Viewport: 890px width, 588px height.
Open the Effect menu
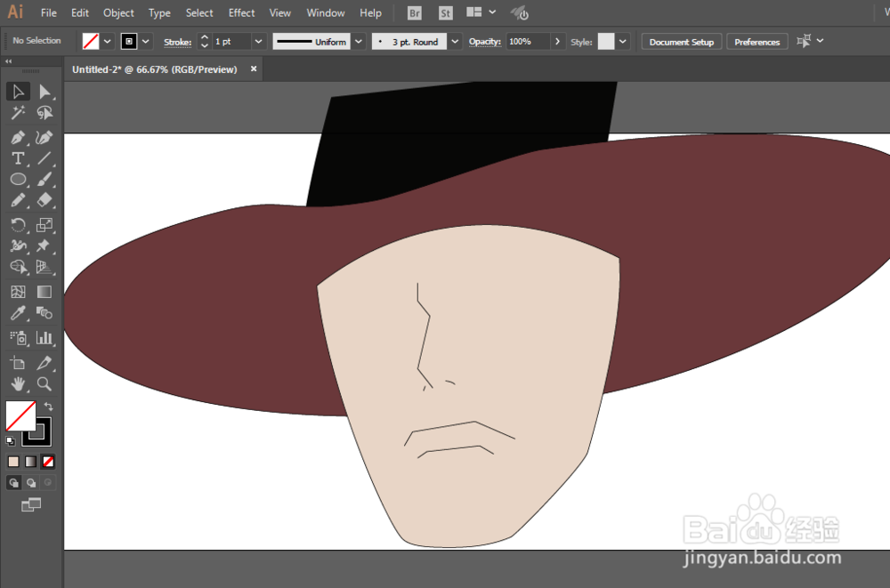[241, 13]
